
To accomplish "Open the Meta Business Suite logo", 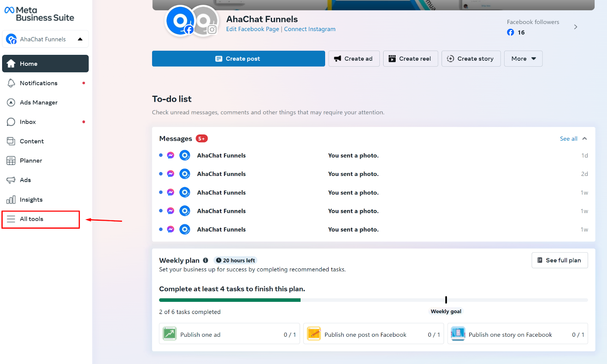I will click(39, 14).
